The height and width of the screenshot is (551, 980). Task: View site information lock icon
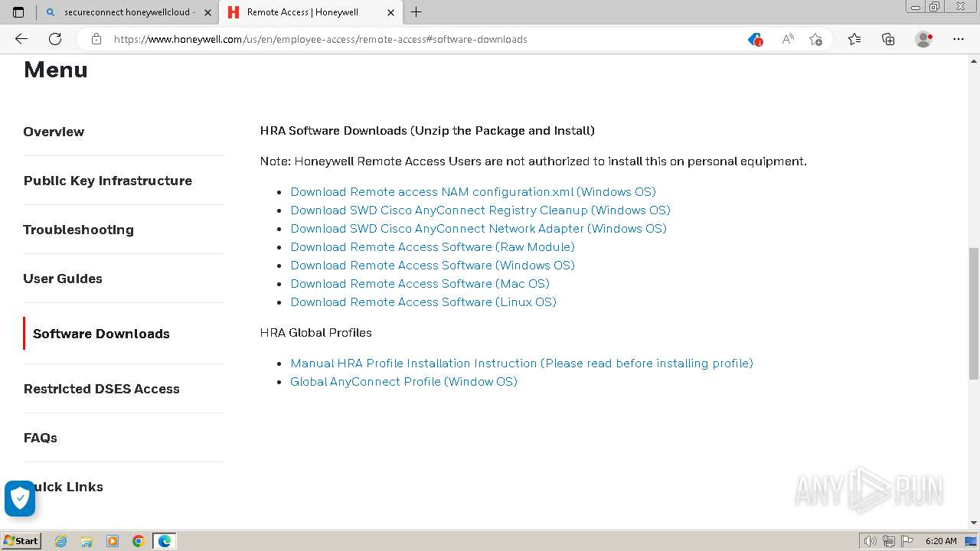point(96,39)
